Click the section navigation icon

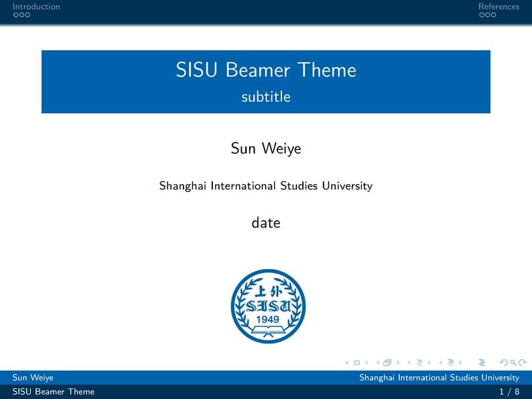450,363
